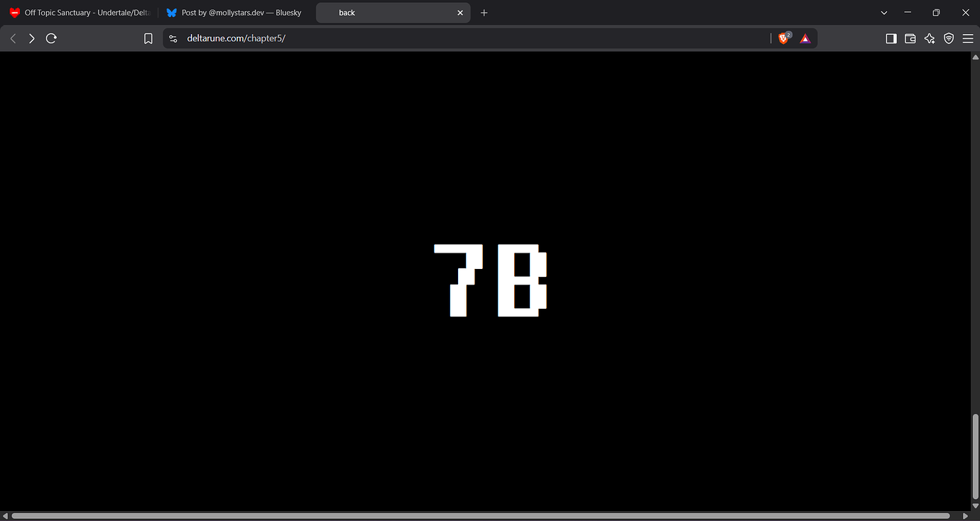Close the tab titled back
This screenshot has height=521, width=980.
[x=460, y=13]
